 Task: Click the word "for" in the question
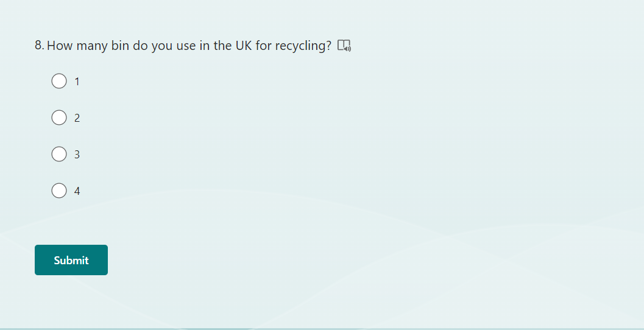264,46
